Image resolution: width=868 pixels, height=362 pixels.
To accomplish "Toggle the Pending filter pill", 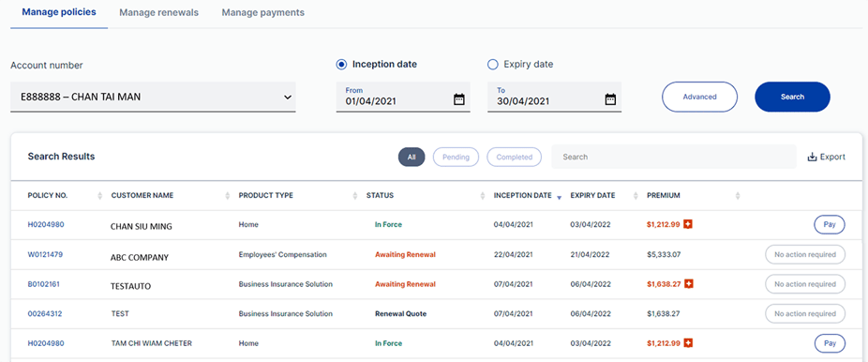I will pyautogui.click(x=456, y=157).
